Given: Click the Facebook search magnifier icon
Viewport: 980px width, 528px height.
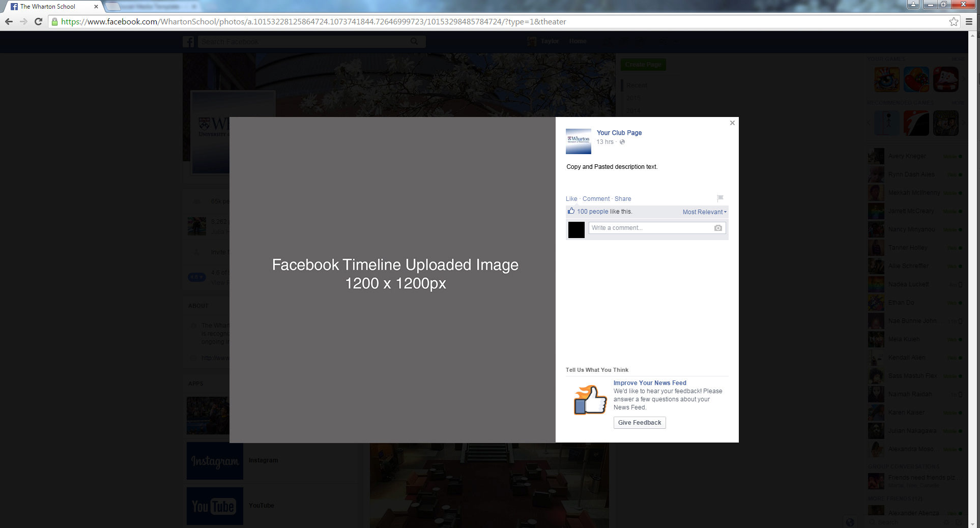Looking at the screenshot, I should point(415,42).
